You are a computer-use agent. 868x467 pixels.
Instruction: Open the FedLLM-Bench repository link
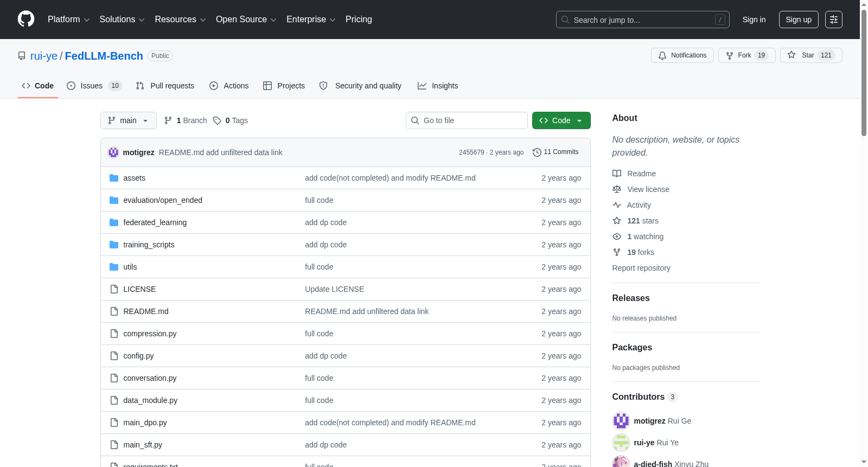tap(104, 56)
